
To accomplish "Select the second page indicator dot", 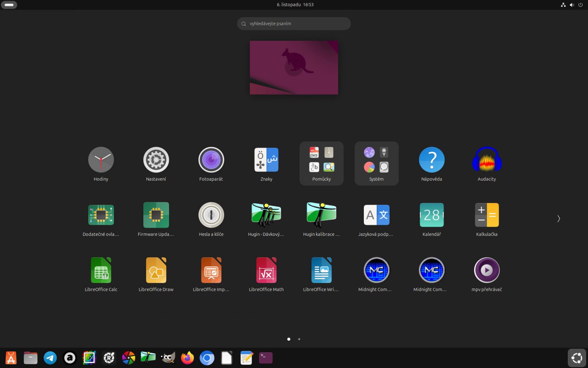I will 299,339.
